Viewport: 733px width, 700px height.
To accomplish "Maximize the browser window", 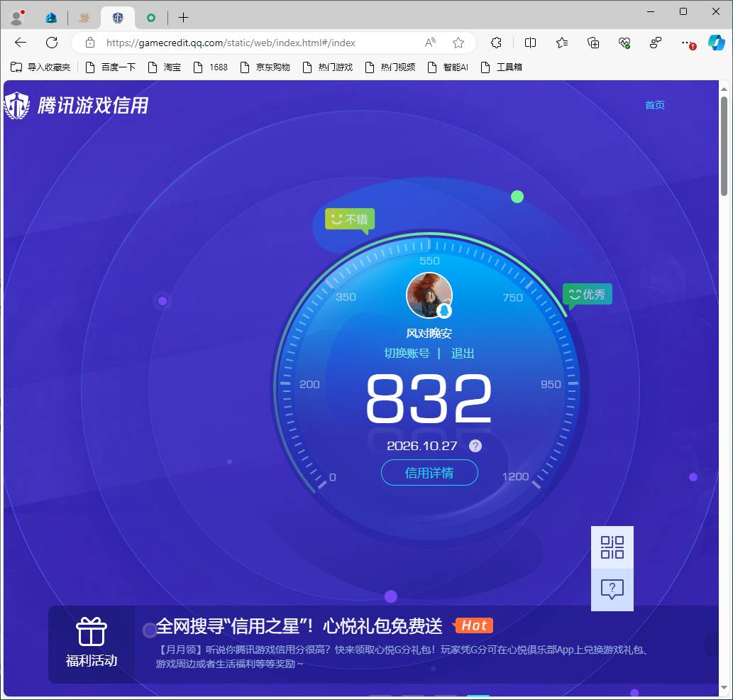I will point(683,11).
